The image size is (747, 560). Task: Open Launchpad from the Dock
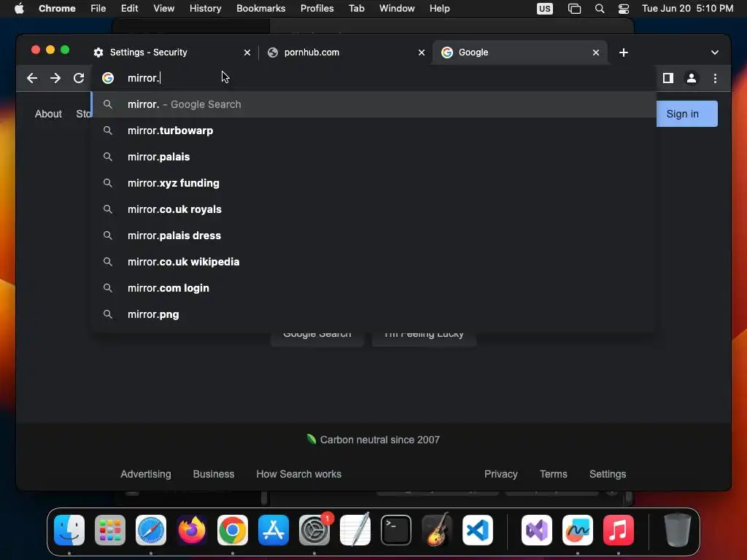coord(110,529)
